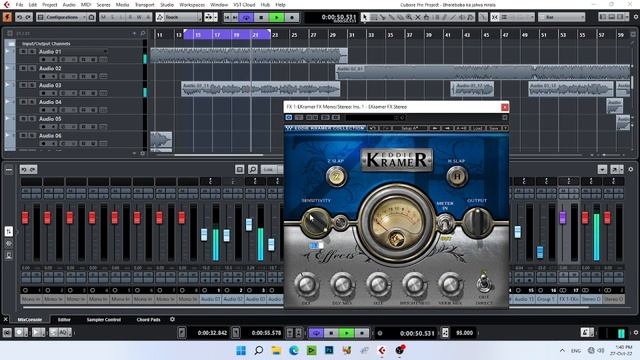Flip the Meter In/Out switch
The height and width of the screenshot is (360, 640).
445,223
